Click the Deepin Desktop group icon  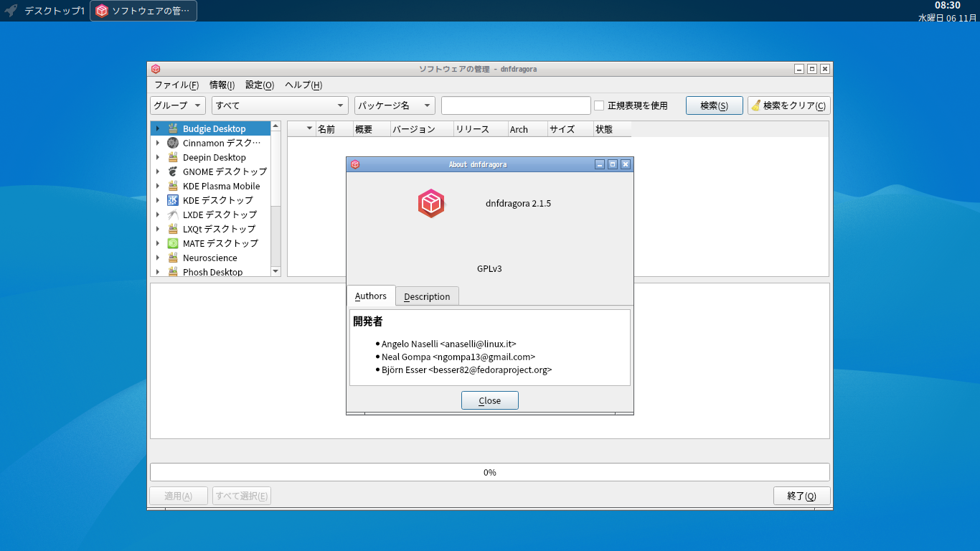point(173,157)
